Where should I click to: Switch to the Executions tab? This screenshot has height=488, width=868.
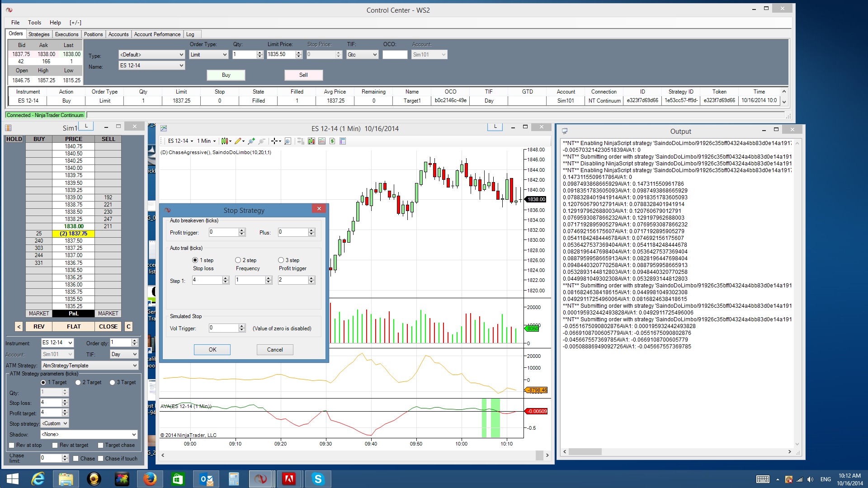tap(66, 34)
